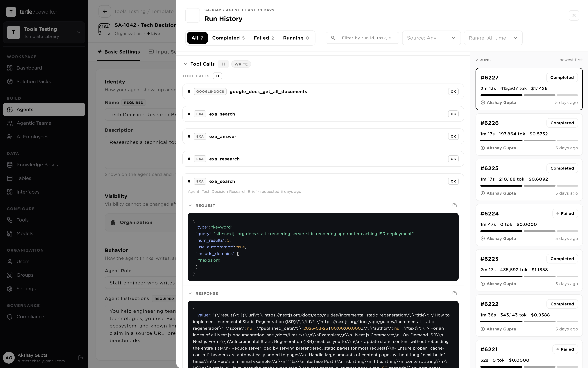Click the Completed badge on run #6227
This screenshot has height=368, width=588.
coord(562,78)
